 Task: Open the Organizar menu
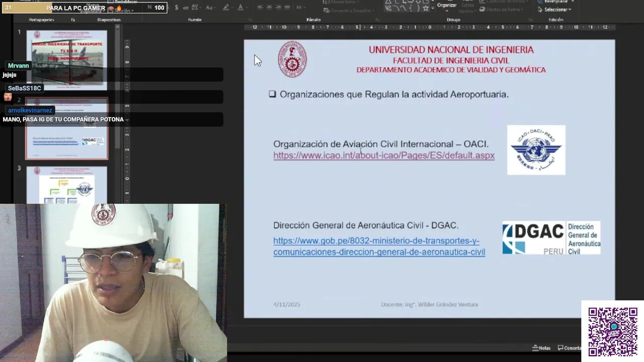coord(447,7)
